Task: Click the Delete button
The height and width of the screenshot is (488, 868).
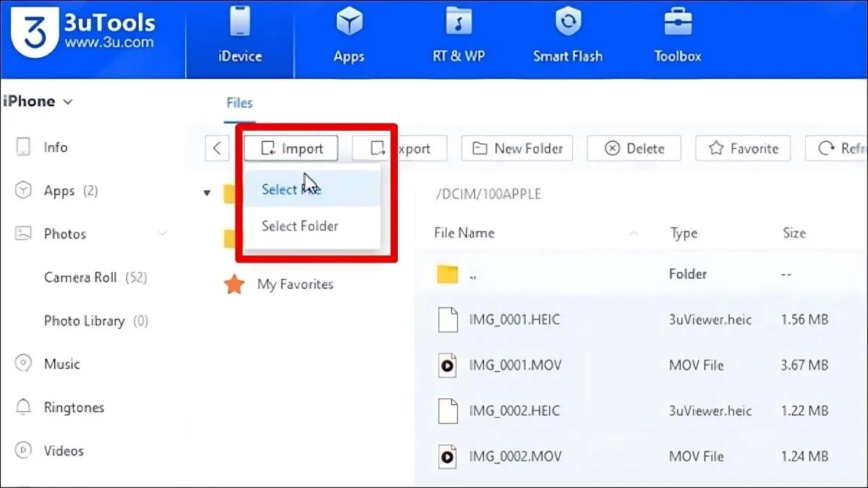Action: click(x=634, y=148)
